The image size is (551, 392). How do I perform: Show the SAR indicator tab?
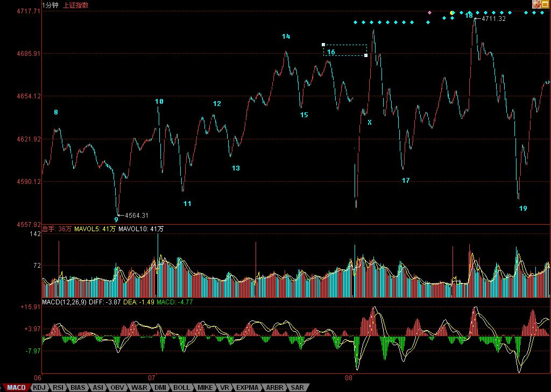click(297, 387)
